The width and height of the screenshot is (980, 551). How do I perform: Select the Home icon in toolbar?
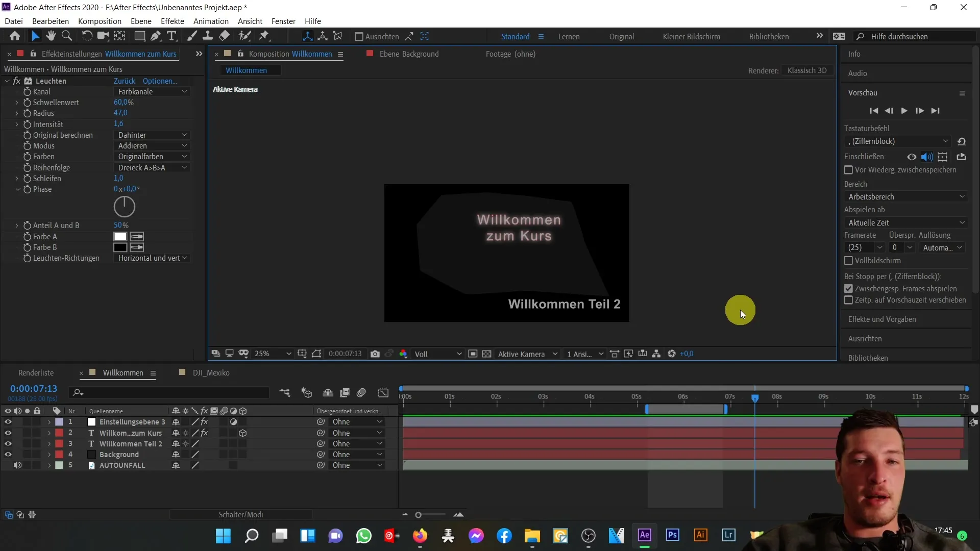tap(15, 36)
